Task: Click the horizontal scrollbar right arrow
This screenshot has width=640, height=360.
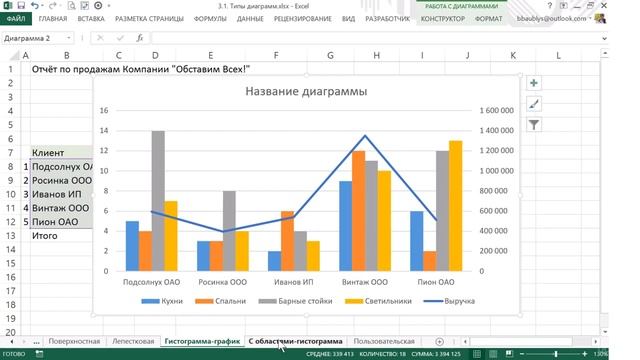Action: [596, 341]
